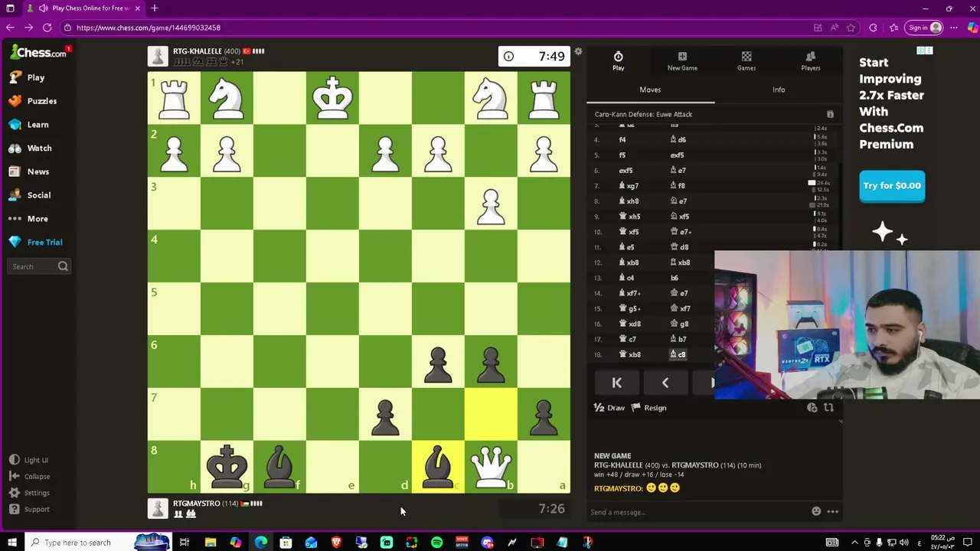Open File Explorer from the taskbar

211,543
